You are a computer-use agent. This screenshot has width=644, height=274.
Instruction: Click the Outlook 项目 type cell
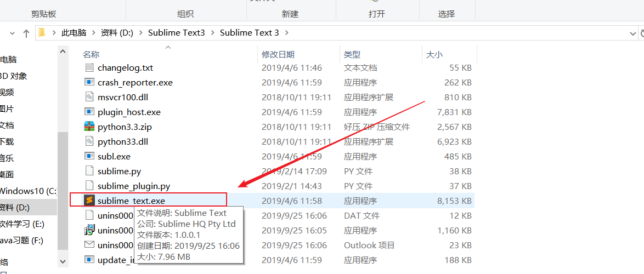pyautogui.click(x=369, y=246)
